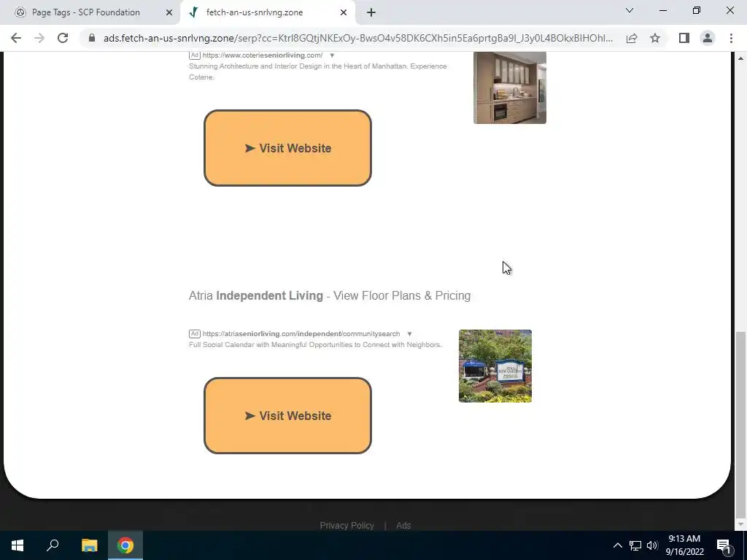Click the Ad badge on Coterie listing
Screen dimensions: 747x560
tap(194, 55)
